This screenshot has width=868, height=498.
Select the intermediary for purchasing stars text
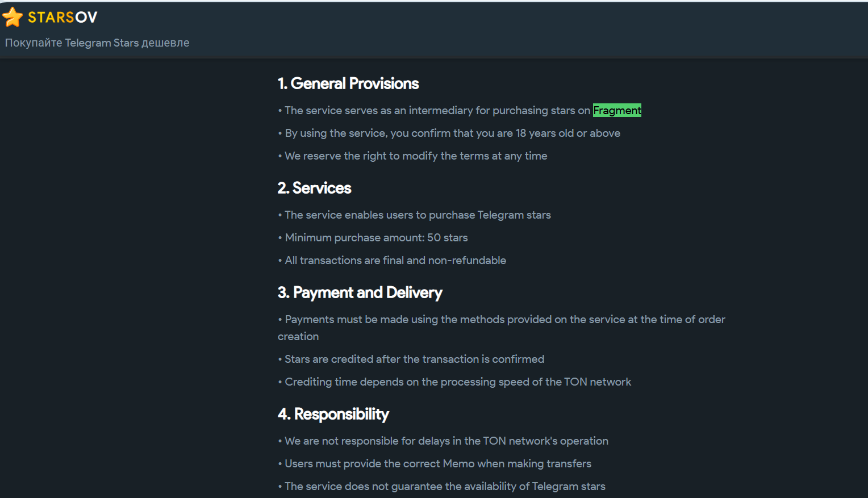(437, 110)
